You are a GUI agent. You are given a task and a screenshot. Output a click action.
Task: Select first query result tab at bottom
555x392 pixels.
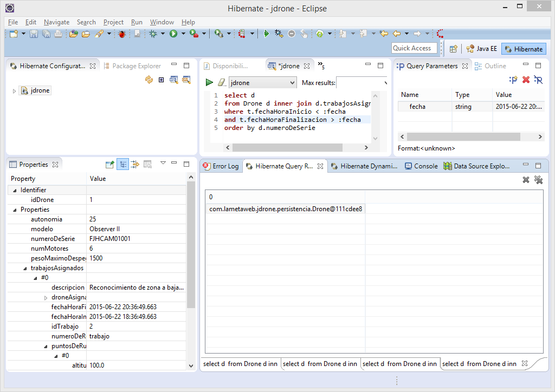click(240, 364)
